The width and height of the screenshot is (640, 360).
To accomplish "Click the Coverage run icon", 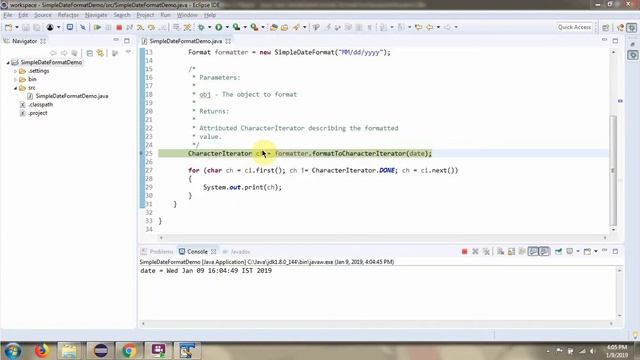I will point(236,27).
